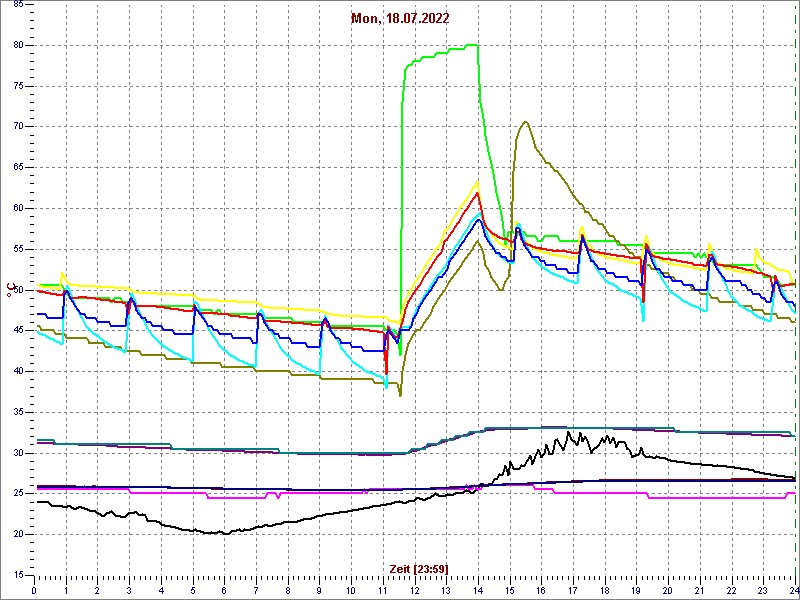Click hour '11' on the time axis
This screenshot has width=800, height=600.
pyautogui.click(x=383, y=589)
